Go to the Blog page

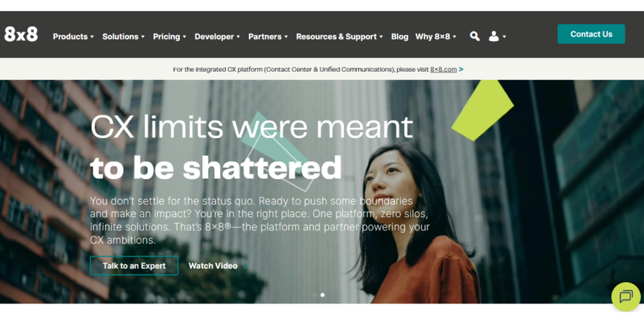tap(399, 37)
